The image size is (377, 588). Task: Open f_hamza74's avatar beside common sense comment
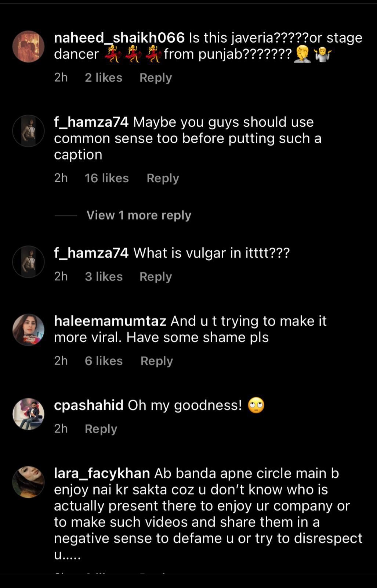coord(29,131)
